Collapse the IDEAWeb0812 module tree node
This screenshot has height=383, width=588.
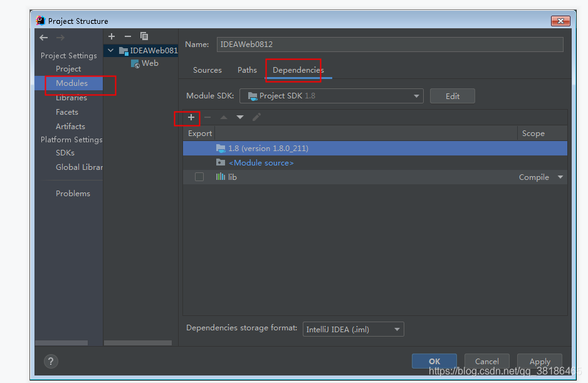(110, 50)
